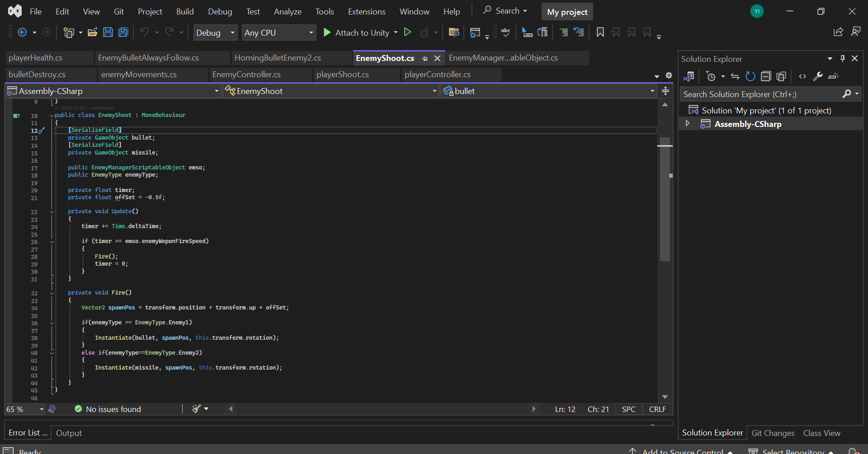
Task: Open the 65 % zoom level dropdown
Action: tap(25, 409)
